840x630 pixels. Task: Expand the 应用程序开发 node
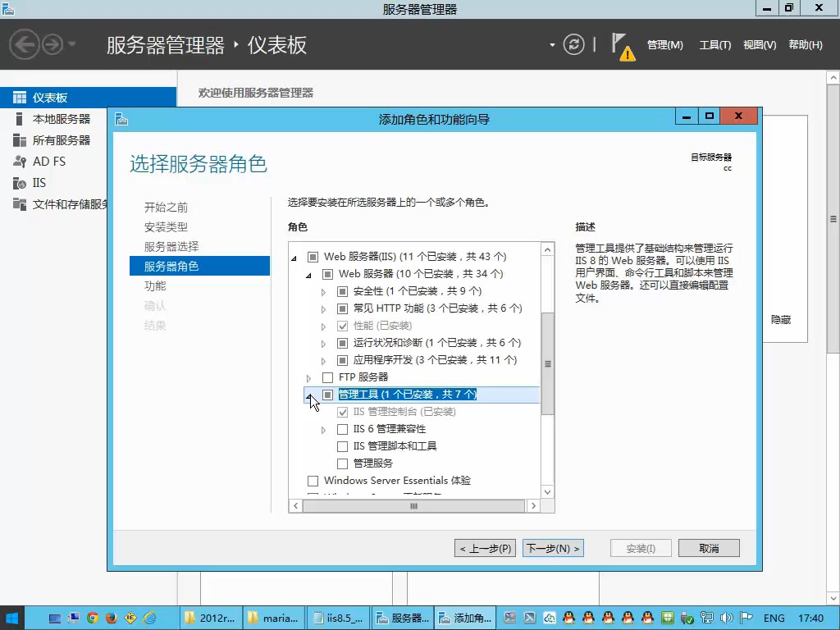[x=323, y=361]
